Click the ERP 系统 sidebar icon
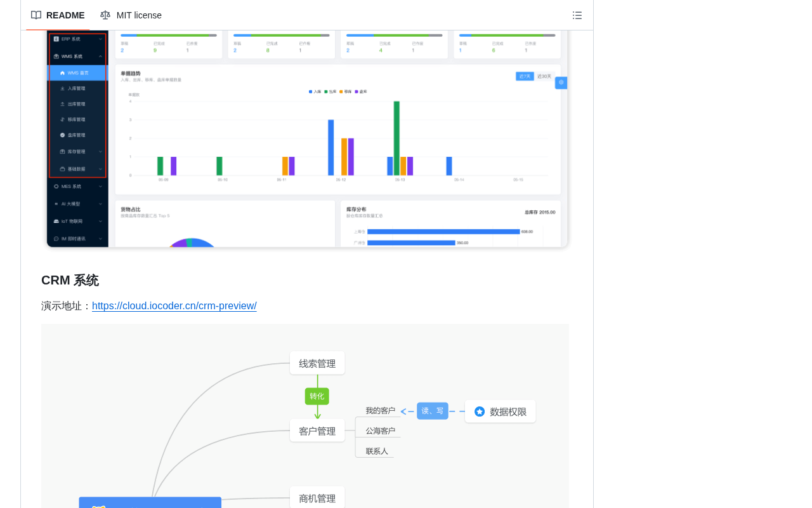 click(56, 39)
